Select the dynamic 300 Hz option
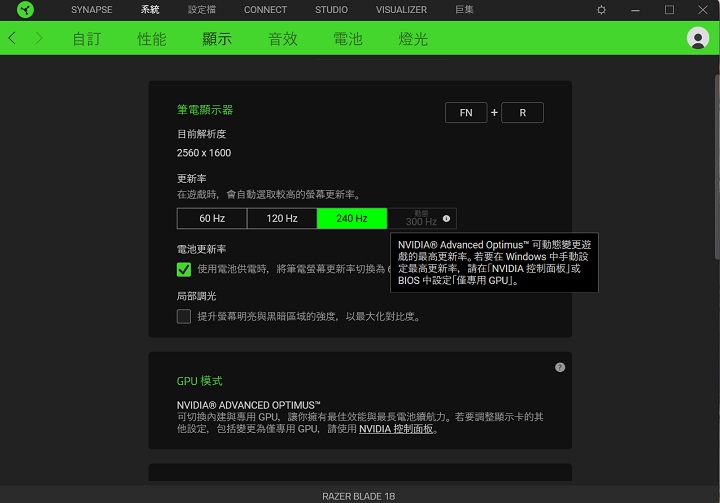 [x=422, y=219]
